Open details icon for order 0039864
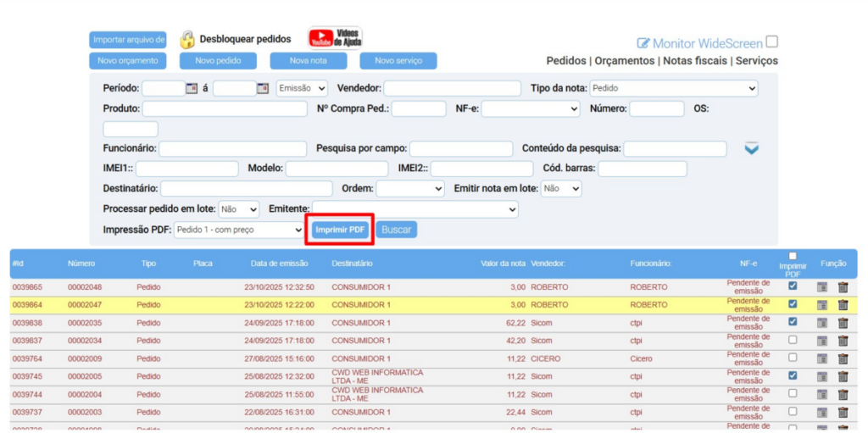Viewport: 868px width, 433px height. [x=822, y=305]
